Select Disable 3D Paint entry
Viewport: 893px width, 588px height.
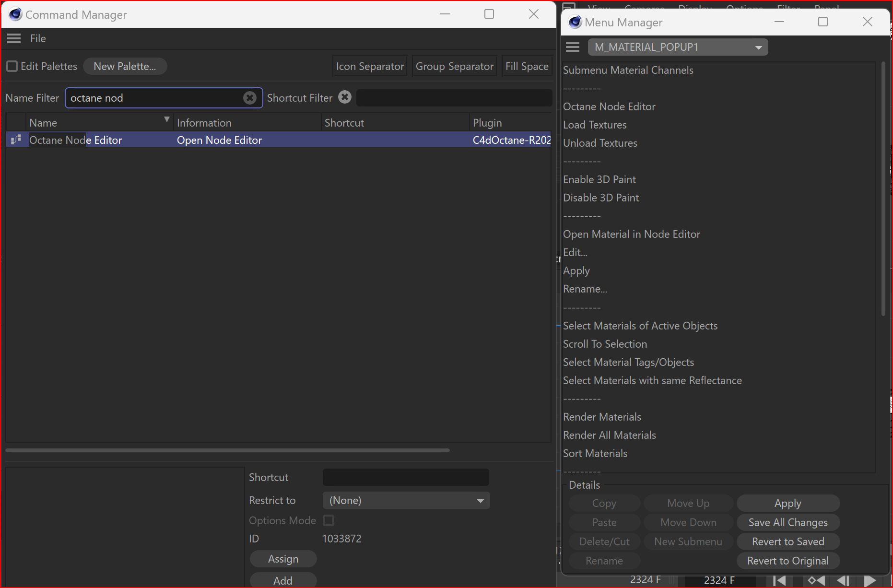[601, 198]
